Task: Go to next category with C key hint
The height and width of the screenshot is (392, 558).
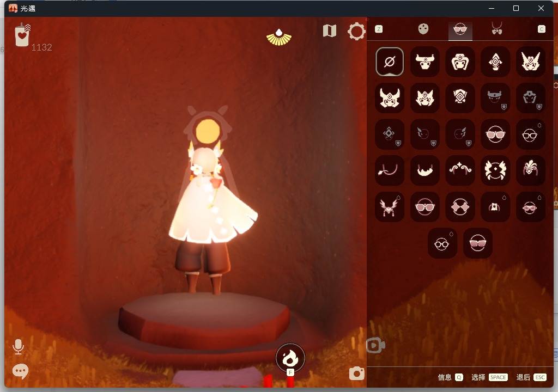Action: point(541,29)
